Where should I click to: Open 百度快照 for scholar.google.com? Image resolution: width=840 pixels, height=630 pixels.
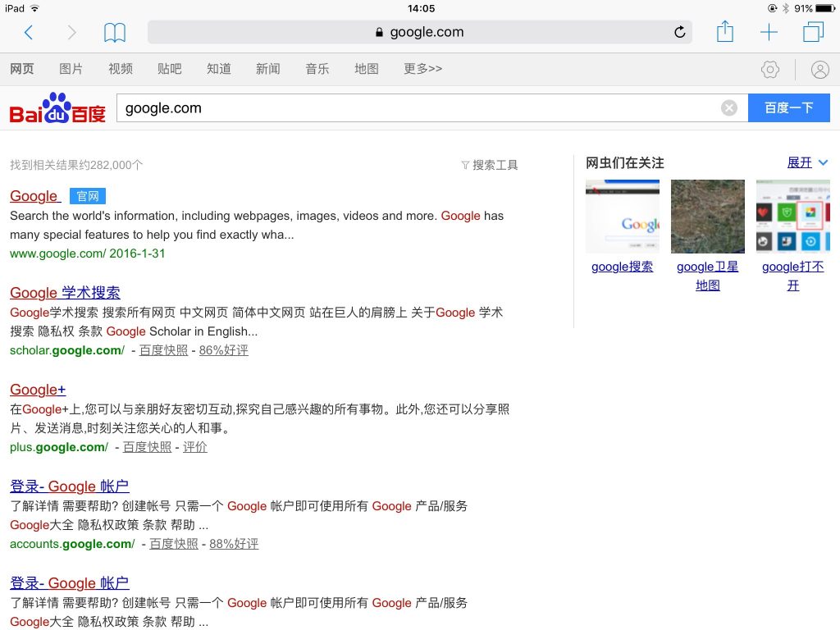tap(163, 350)
